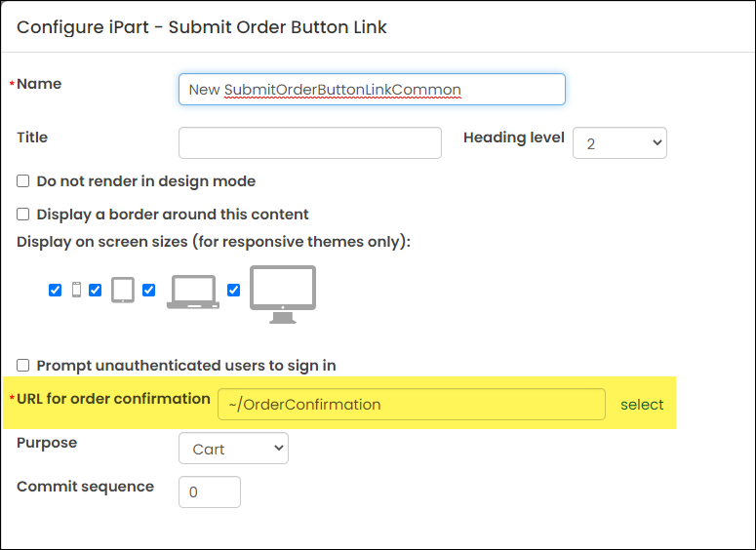Click the Configure iPart dialog heading

(x=202, y=27)
